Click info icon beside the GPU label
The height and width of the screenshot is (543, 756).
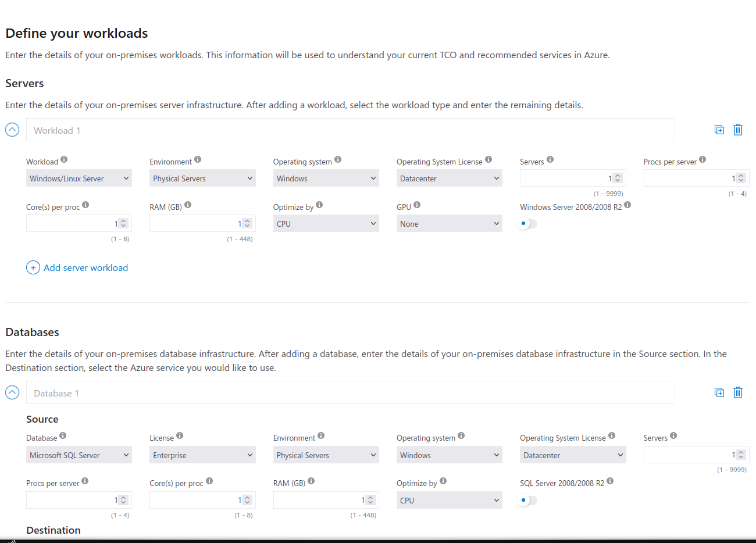[x=417, y=205]
